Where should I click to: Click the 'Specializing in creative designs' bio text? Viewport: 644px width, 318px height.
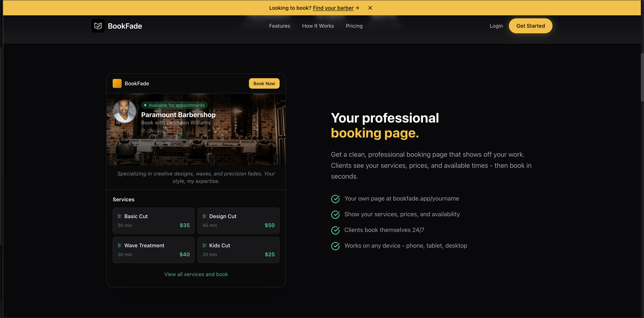pos(196,177)
